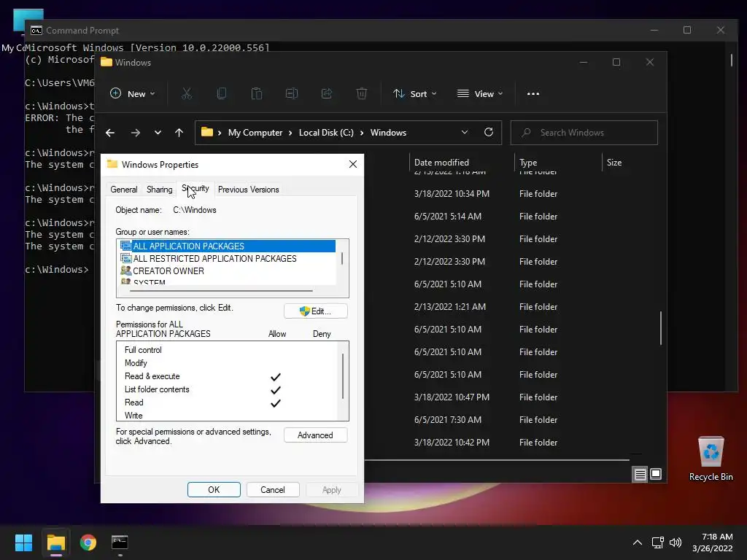The width and height of the screenshot is (747, 560).
Task: Cancel the Windows Properties dialog
Action: click(x=273, y=490)
